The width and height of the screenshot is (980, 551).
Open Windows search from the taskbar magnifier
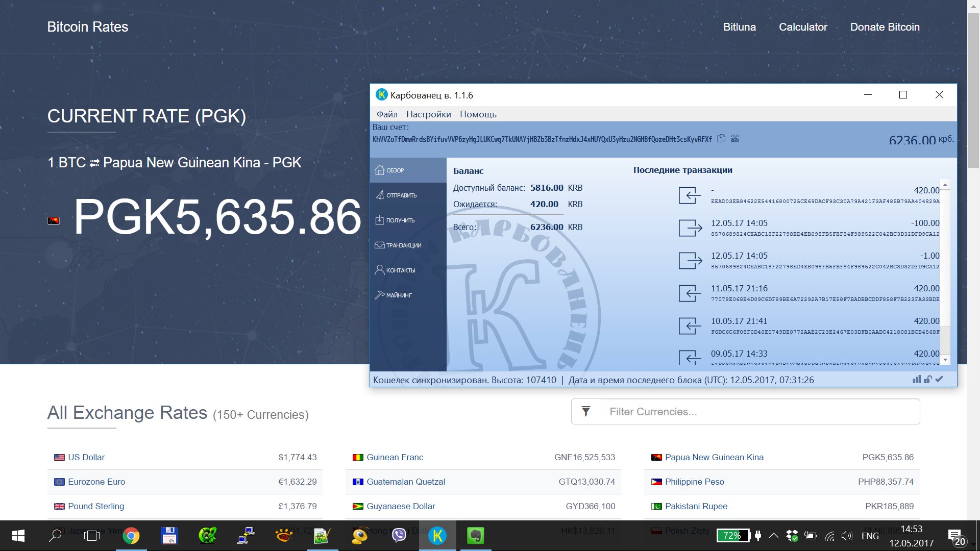[55, 536]
